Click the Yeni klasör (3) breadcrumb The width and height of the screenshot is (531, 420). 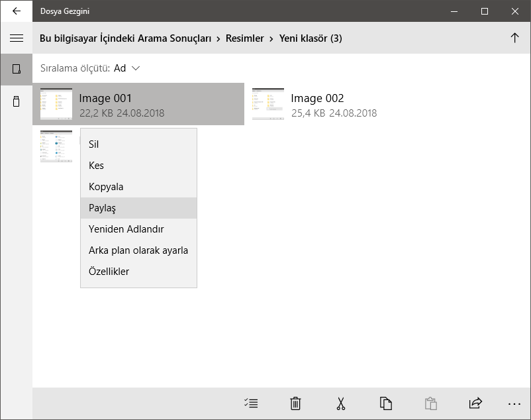point(311,38)
